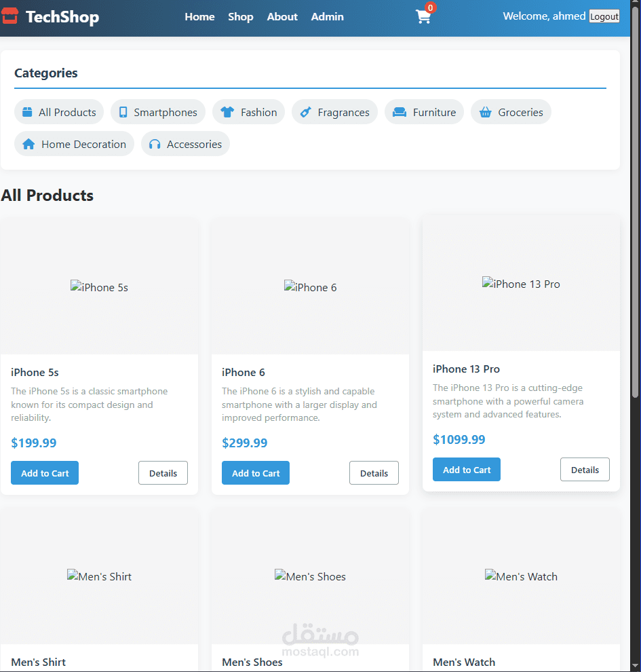This screenshot has width=641, height=672.
Task: Click the Men's Watch product title
Action: (x=464, y=662)
